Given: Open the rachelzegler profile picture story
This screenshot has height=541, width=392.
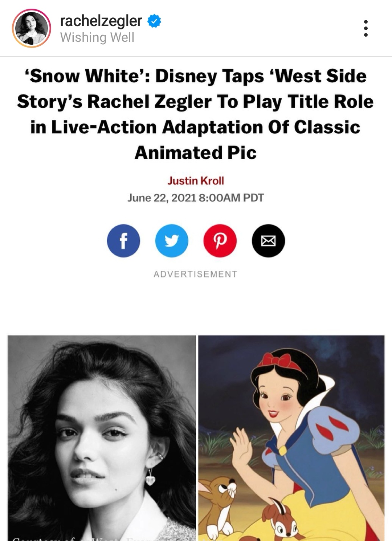Looking at the screenshot, I should tap(31, 28).
